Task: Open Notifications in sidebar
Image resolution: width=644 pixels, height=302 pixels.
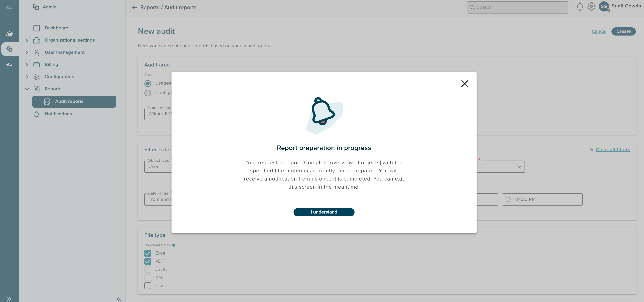Action: coord(58,114)
